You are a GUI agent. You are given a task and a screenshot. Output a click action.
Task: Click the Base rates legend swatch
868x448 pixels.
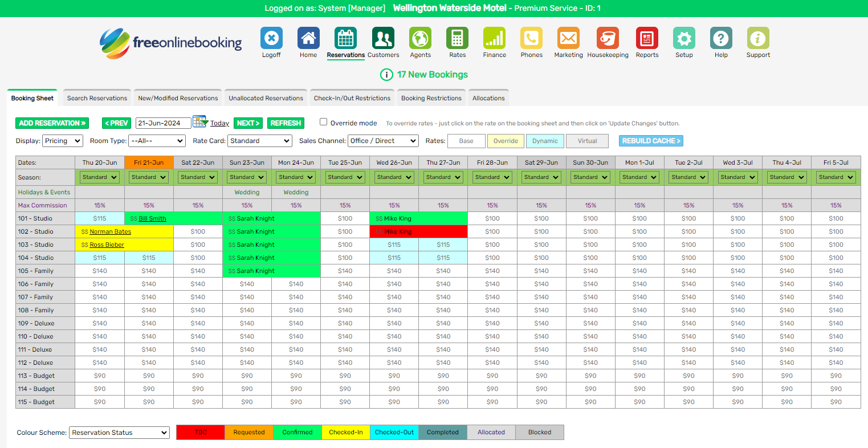pos(466,141)
